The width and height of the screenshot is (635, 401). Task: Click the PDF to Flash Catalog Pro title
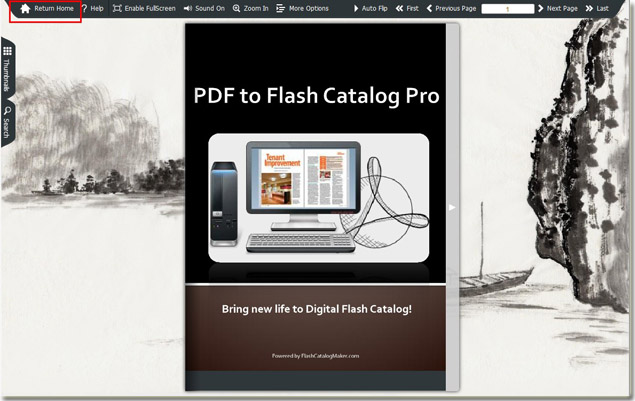pyautogui.click(x=317, y=96)
